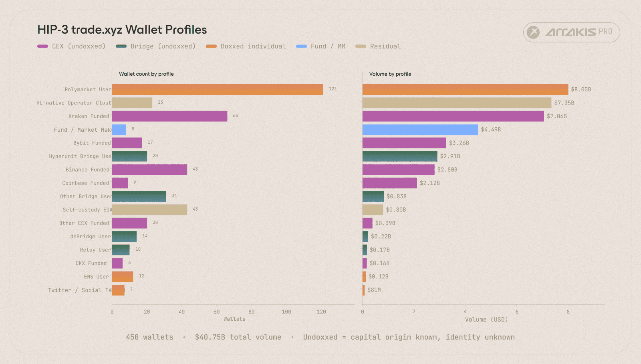Screen dimensions: 641x364
Task: Toggle the Bridge (undoxxed) legend entry
Action: (156, 46)
